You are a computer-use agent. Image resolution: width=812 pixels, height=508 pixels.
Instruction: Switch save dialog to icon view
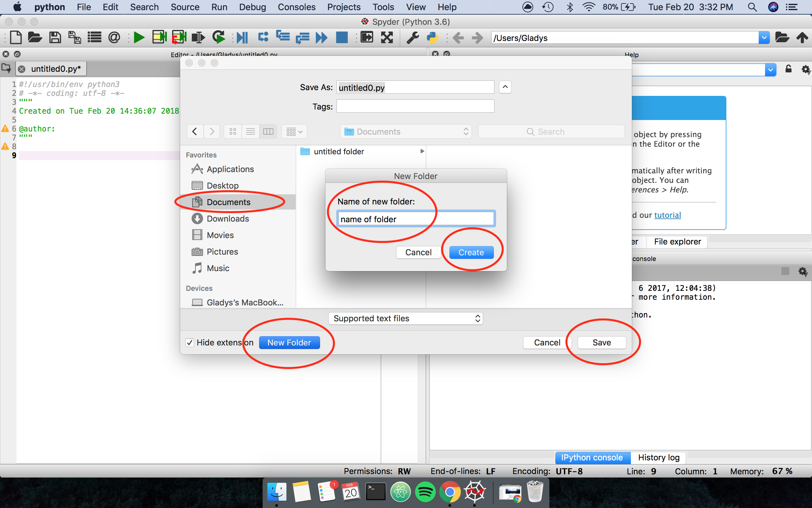(233, 131)
